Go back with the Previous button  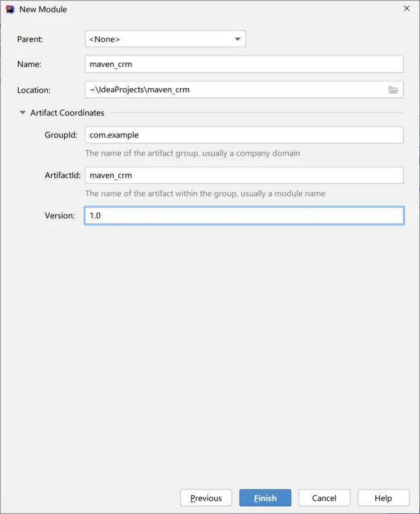tap(206, 498)
